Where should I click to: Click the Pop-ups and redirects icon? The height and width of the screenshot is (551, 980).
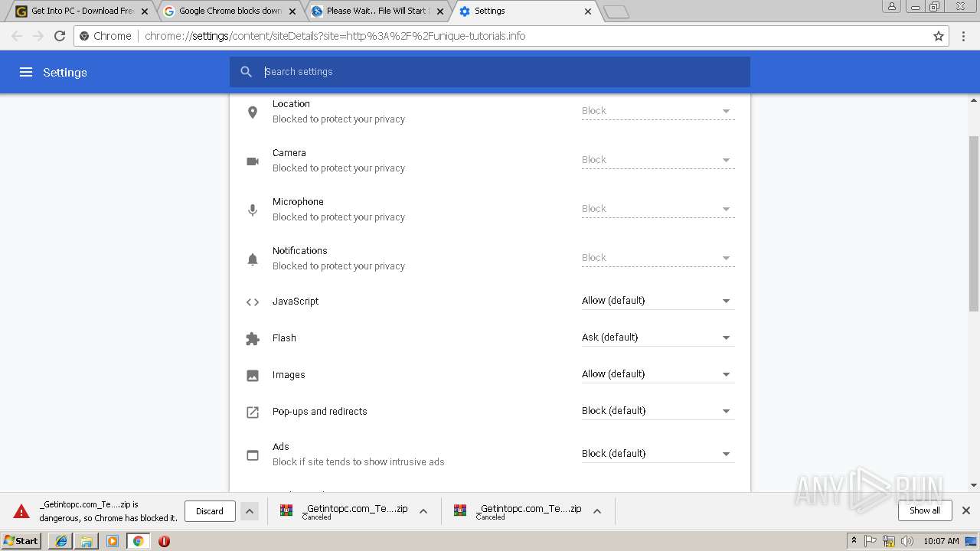253,412
